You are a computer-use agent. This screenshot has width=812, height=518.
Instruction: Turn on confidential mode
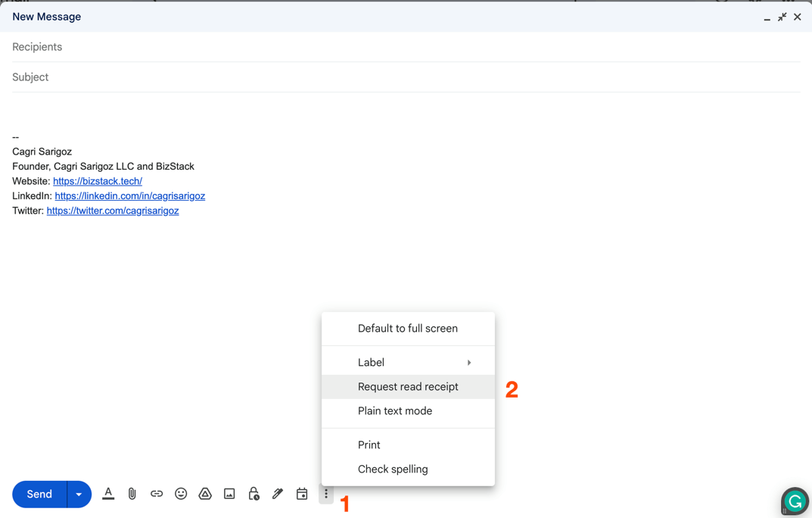coord(254,494)
